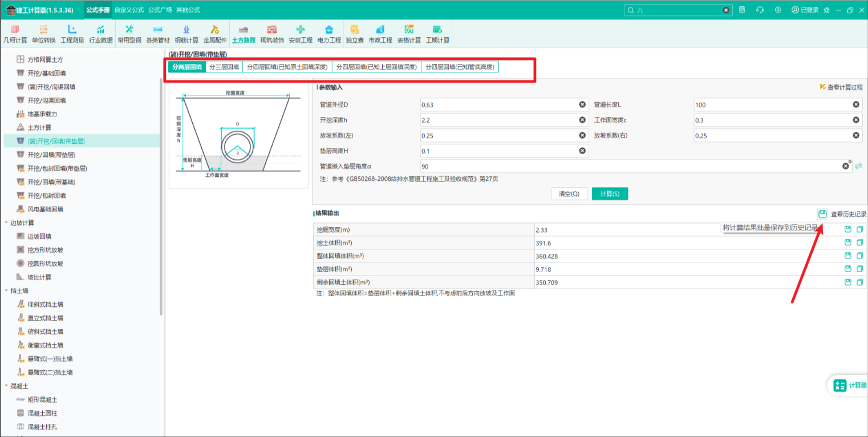Screen dimensions: 868x437
Task: Open the 行业数据 toolbar category
Action: [x=100, y=34]
